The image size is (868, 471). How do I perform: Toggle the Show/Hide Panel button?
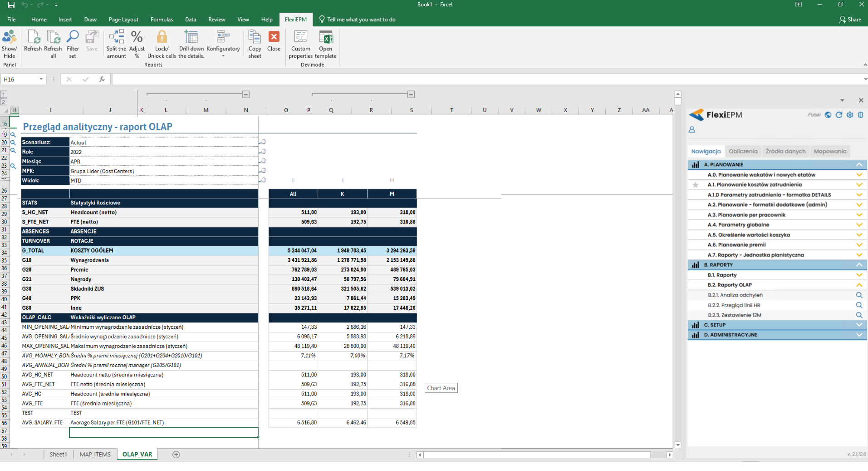pos(9,44)
